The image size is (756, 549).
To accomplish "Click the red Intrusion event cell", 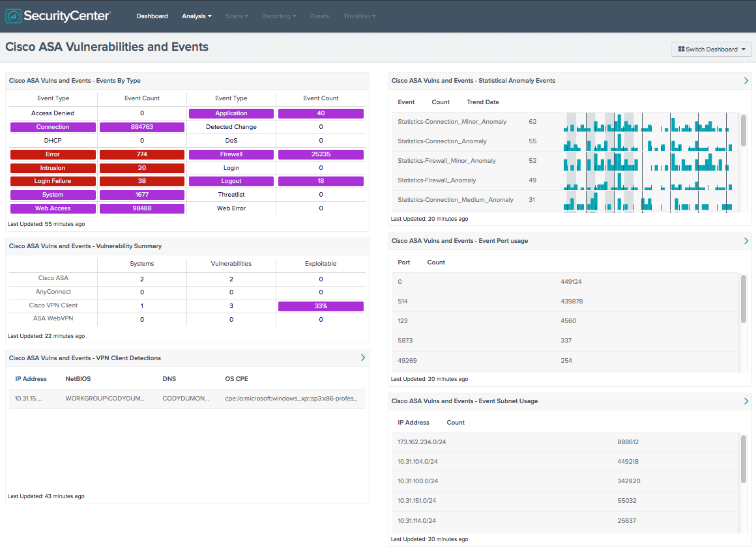I will point(53,168).
